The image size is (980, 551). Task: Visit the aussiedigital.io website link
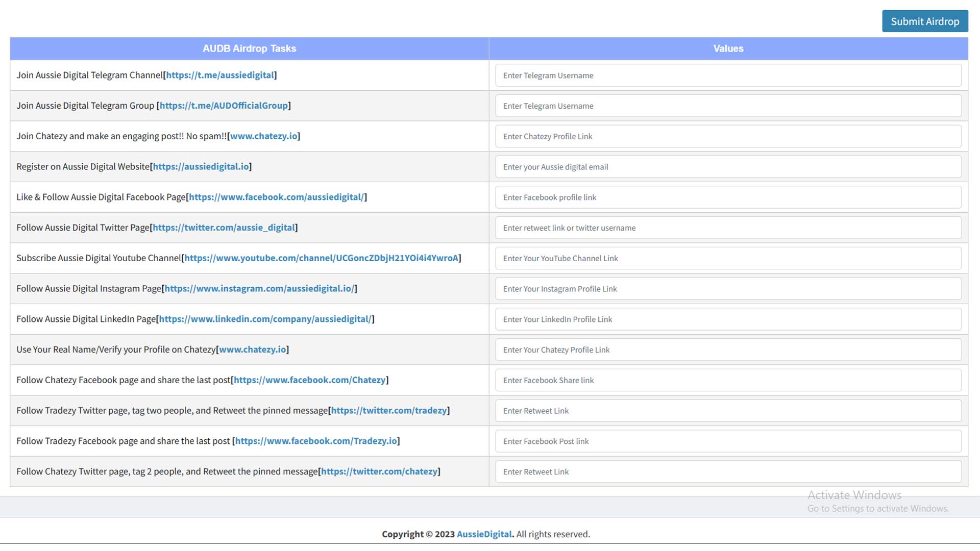pos(201,167)
